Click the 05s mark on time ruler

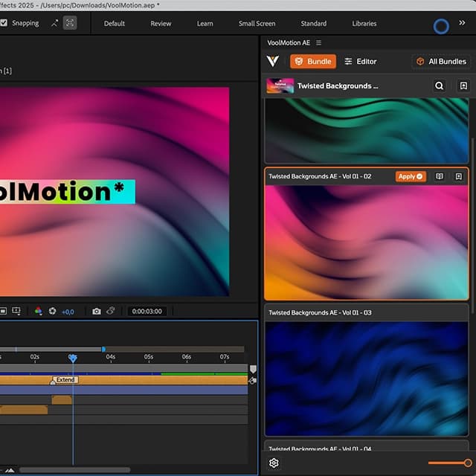(149, 357)
